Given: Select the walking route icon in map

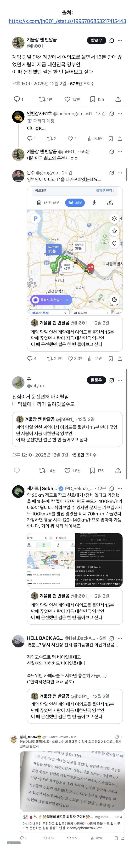Looking at the screenshot, I should tap(94, 203).
